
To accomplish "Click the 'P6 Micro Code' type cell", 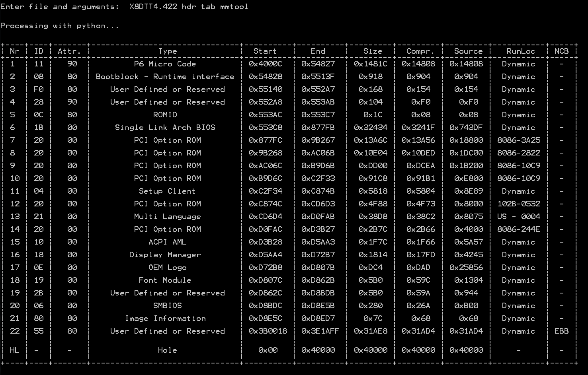I will tap(165, 64).
